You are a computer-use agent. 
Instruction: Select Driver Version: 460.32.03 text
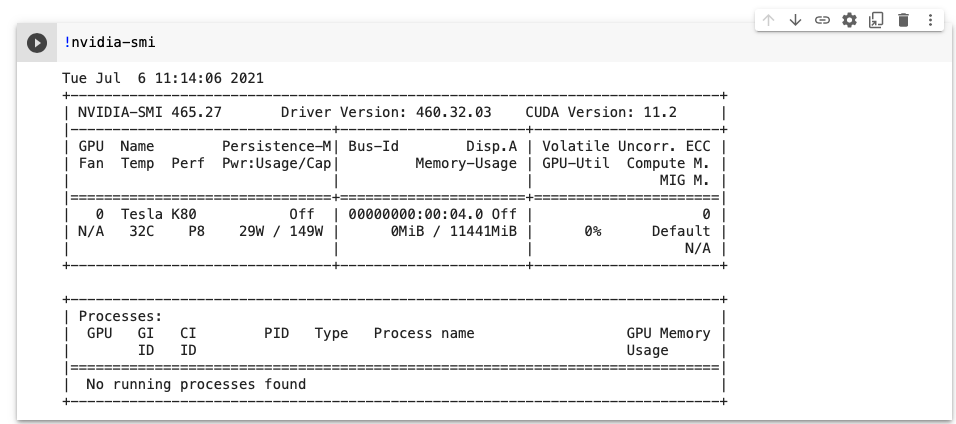386,112
